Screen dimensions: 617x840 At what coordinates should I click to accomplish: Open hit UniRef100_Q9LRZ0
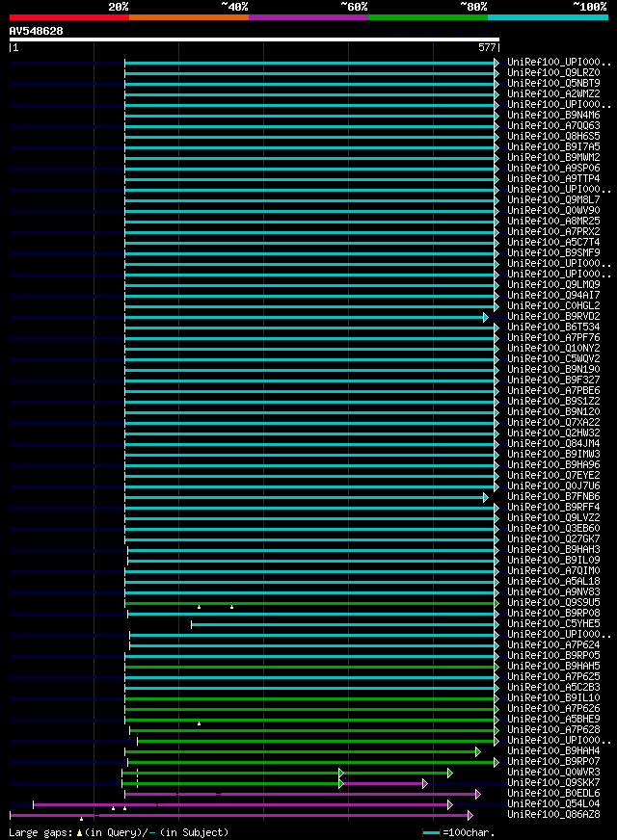(x=553, y=73)
